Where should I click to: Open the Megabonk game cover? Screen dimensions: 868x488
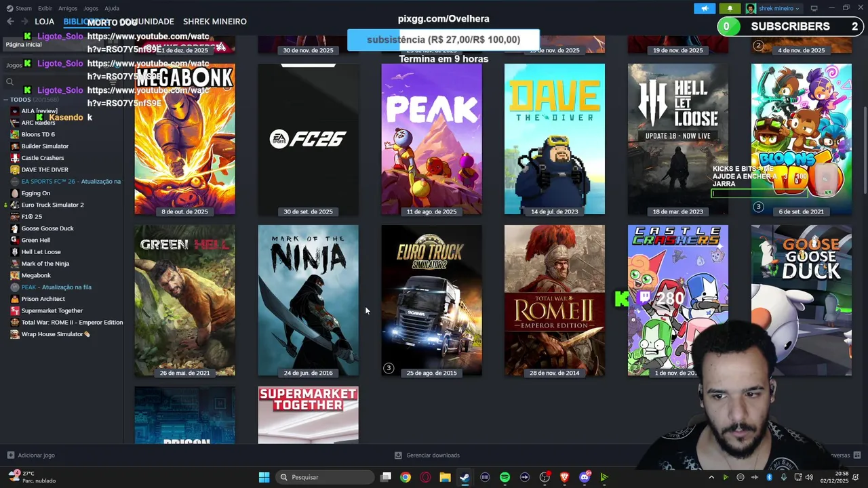pyautogui.click(x=184, y=139)
